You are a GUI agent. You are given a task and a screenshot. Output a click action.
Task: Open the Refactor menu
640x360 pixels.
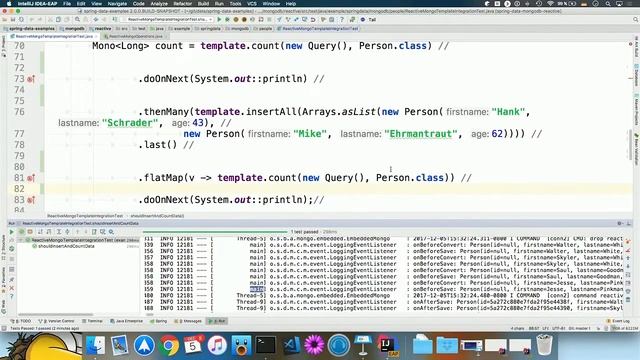tap(182, 3)
